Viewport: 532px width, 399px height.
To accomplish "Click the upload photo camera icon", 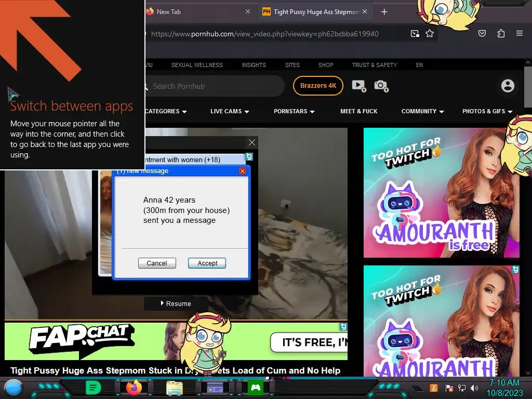I will (381, 86).
